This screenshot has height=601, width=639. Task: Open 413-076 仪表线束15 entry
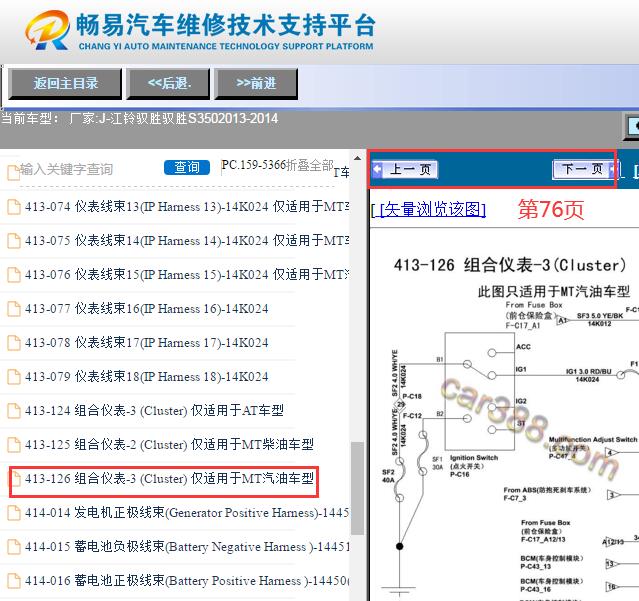coord(187,274)
